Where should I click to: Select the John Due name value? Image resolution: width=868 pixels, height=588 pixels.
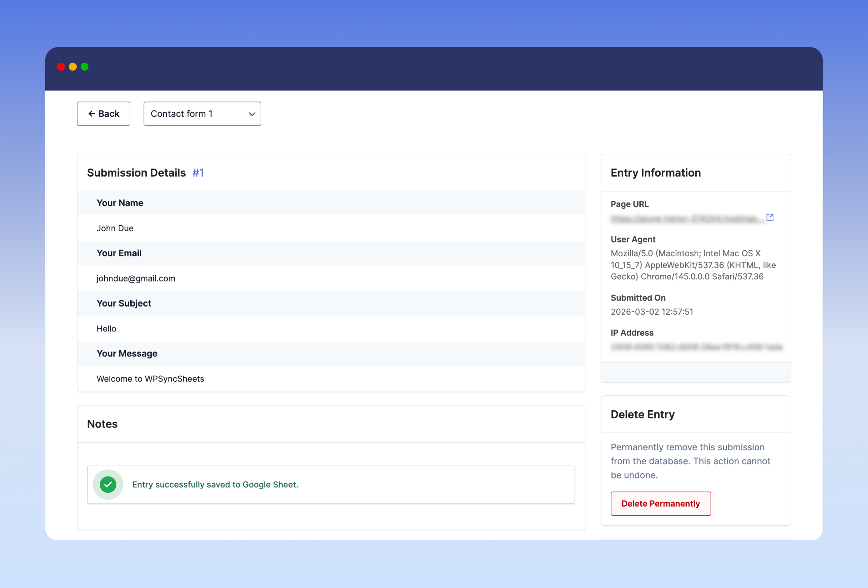tap(115, 228)
